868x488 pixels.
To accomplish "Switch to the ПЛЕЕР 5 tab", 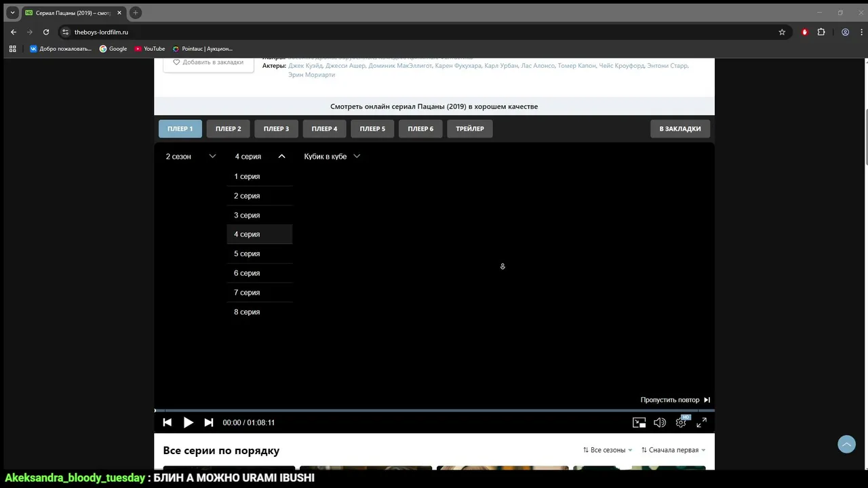I will point(372,129).
